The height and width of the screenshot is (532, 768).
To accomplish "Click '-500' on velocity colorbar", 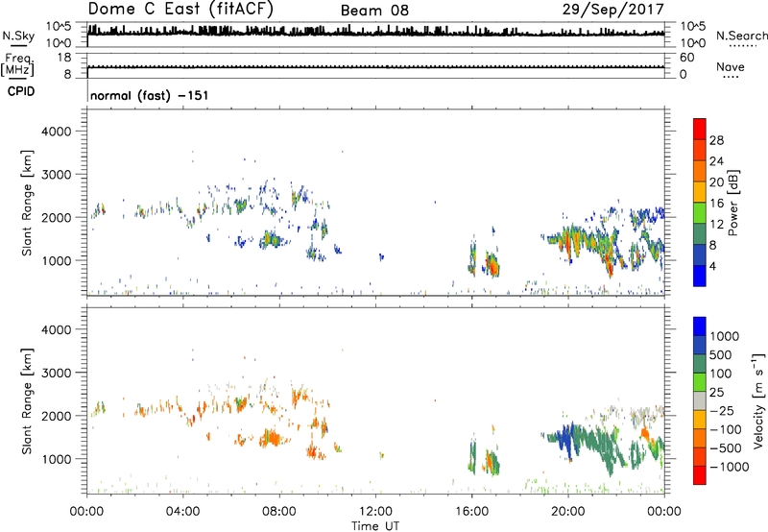I will pos(725,448).
